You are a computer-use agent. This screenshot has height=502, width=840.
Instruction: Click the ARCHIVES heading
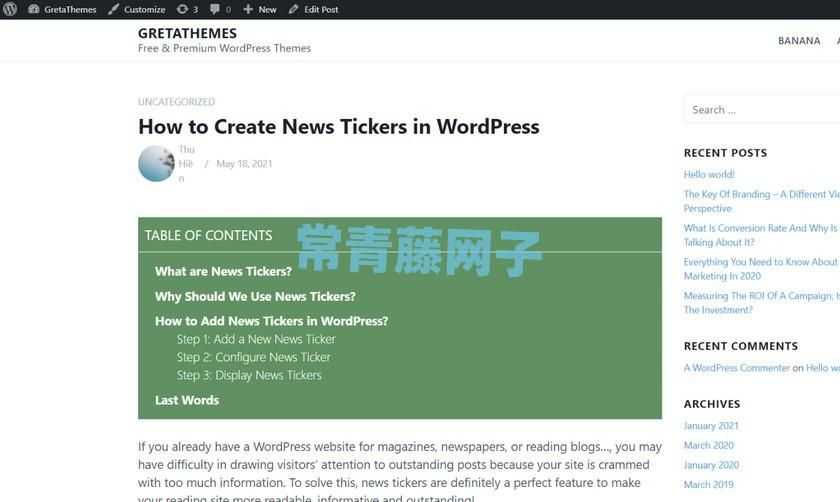(x=712, y=404)
